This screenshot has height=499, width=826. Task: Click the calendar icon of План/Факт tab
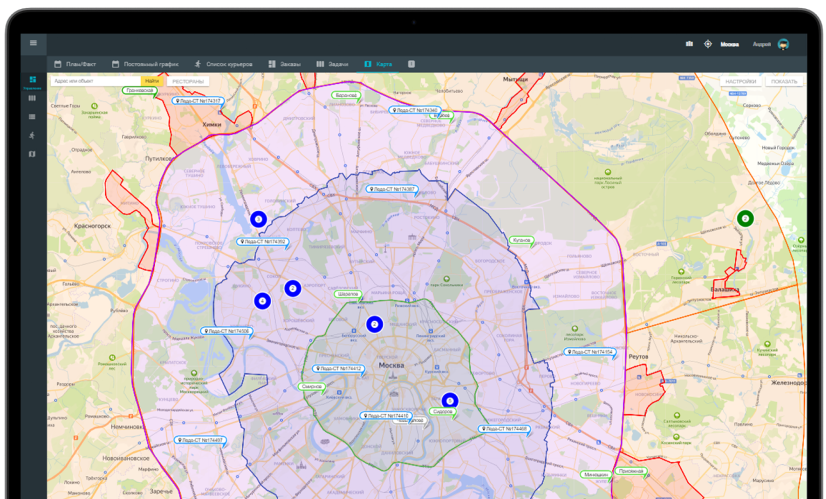58,64
